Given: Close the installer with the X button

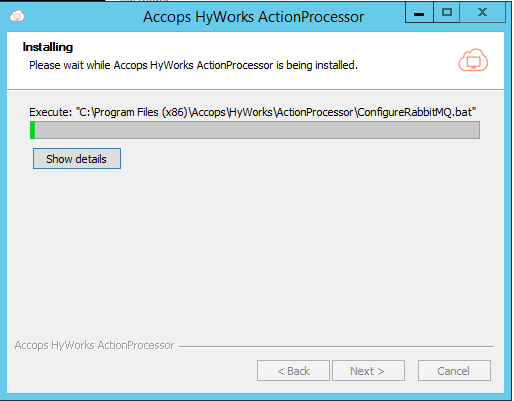Looking at the screenshot, I should tap(482, 13).
